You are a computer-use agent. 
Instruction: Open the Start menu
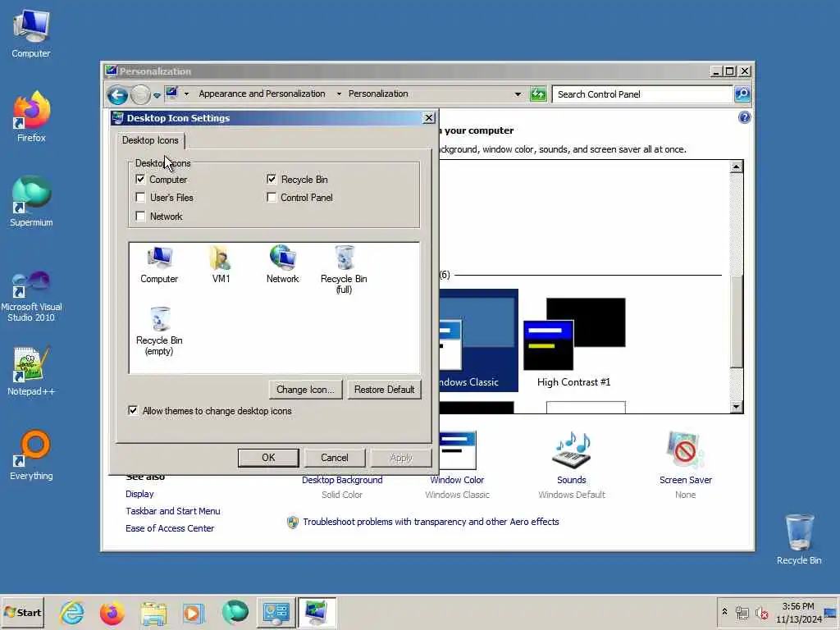click(x=22, y=612)
